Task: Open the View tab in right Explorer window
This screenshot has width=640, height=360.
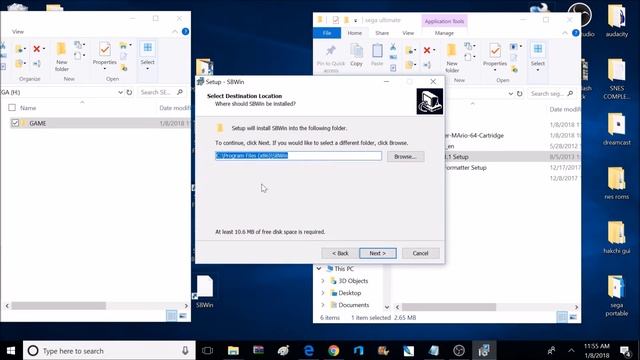Action: tap(408, 33)
